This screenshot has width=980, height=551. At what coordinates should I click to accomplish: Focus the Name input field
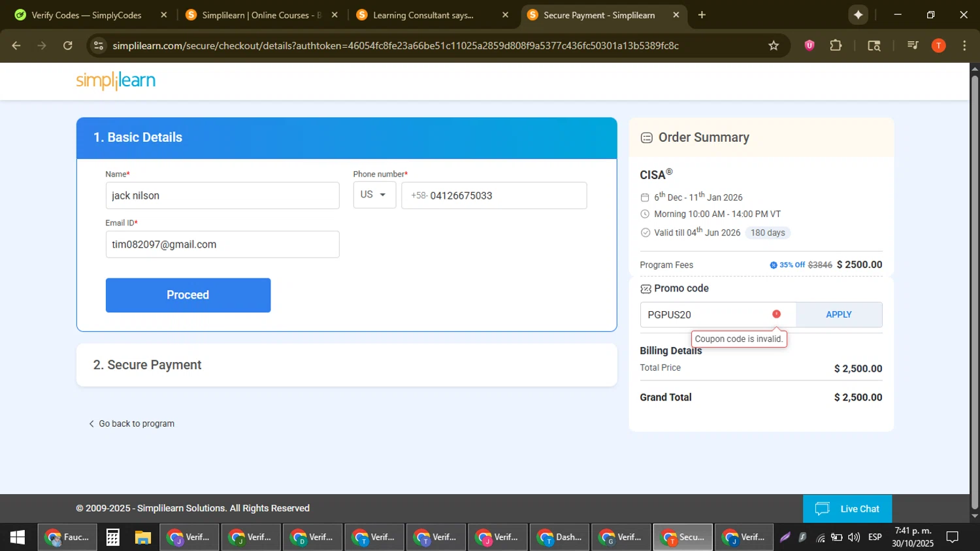tap(222, 195)
